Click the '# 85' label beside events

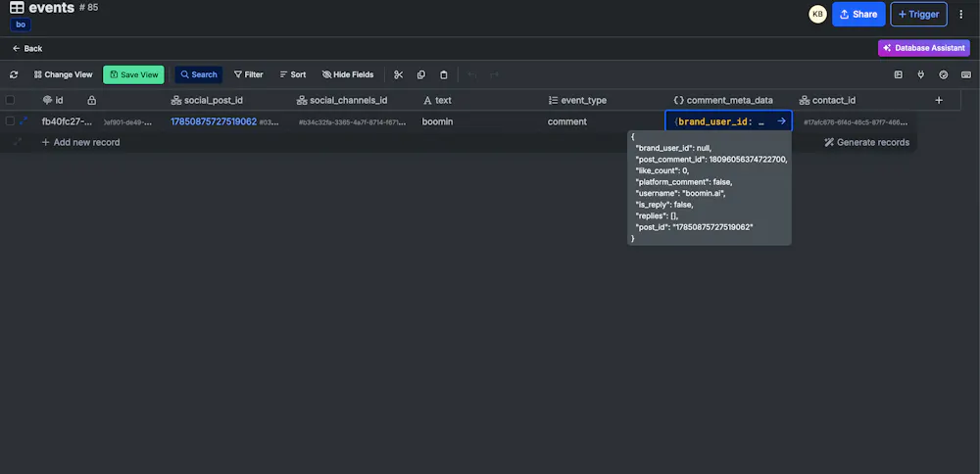89,8
